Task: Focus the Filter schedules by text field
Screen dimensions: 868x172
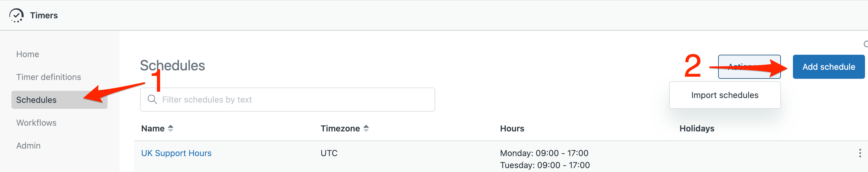Action: tap(287, 100)
